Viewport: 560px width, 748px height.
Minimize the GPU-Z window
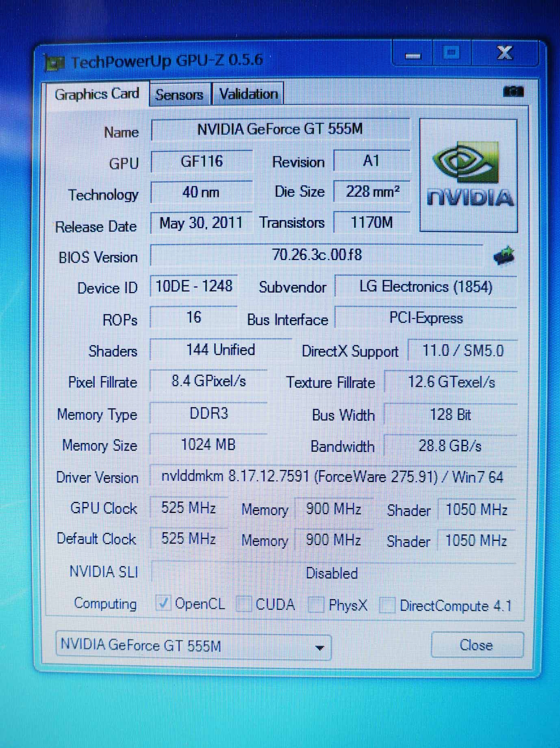pos(412,54)
